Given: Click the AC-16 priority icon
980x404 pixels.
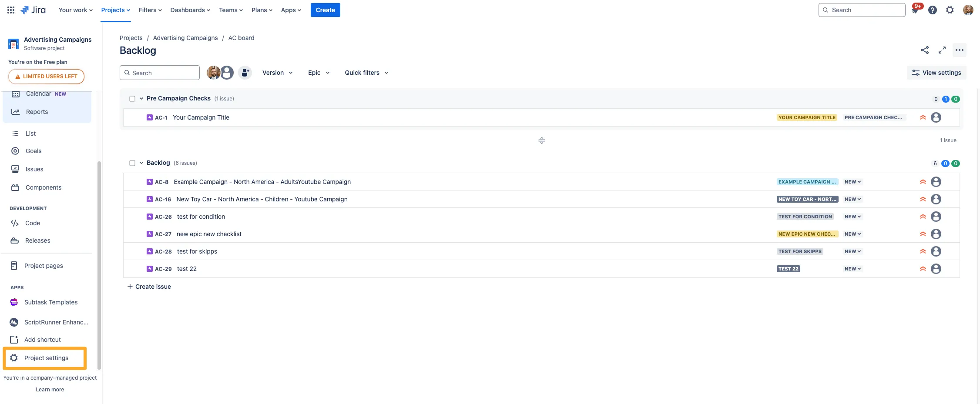Looking at the screenshot, I should point(923,199).
